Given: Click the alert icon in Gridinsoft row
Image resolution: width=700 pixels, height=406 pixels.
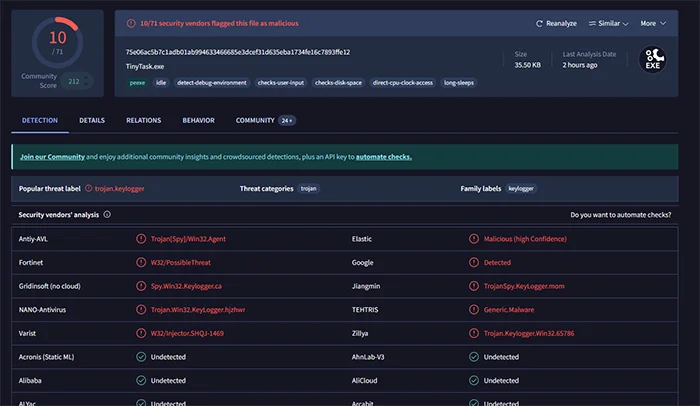Looking at the screenshot, I should pos(141,286).
